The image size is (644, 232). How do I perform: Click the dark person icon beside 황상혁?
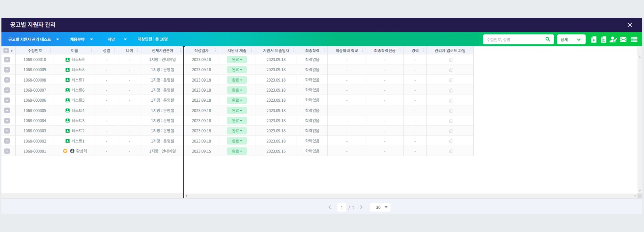pyautogui.click(x=72, y=151)
